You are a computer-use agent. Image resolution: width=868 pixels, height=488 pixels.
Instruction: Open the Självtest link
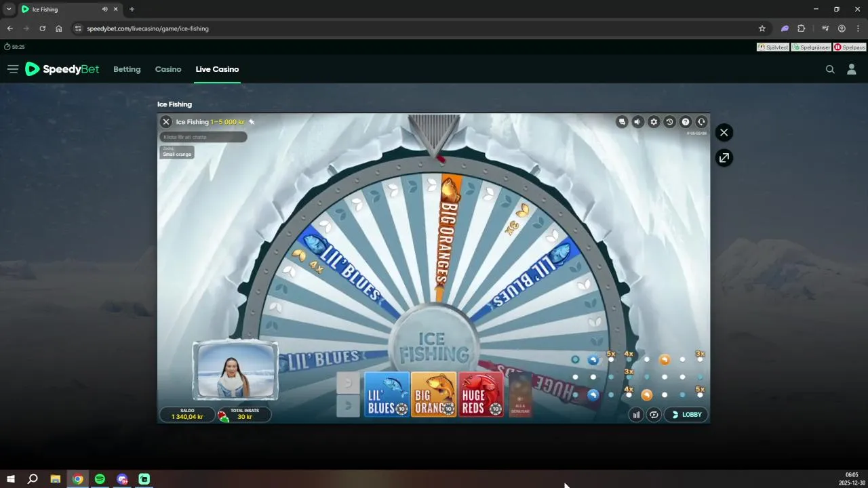tap(773, 47)
